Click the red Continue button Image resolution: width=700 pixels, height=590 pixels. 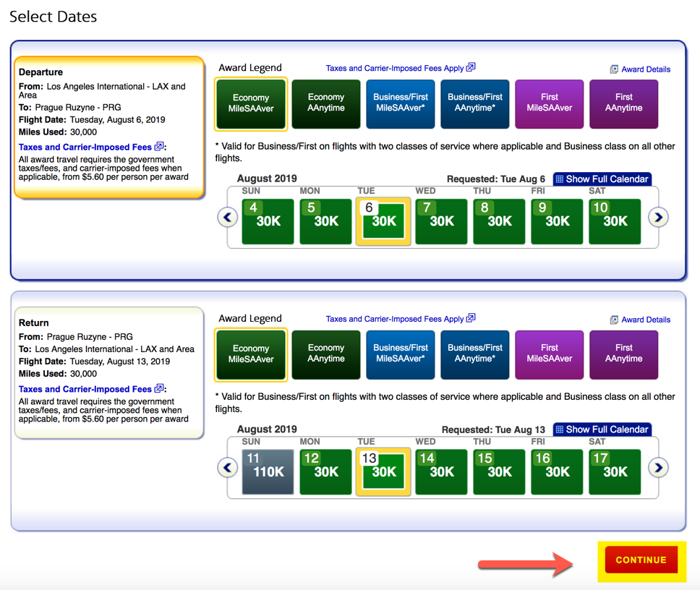[641, 560]
